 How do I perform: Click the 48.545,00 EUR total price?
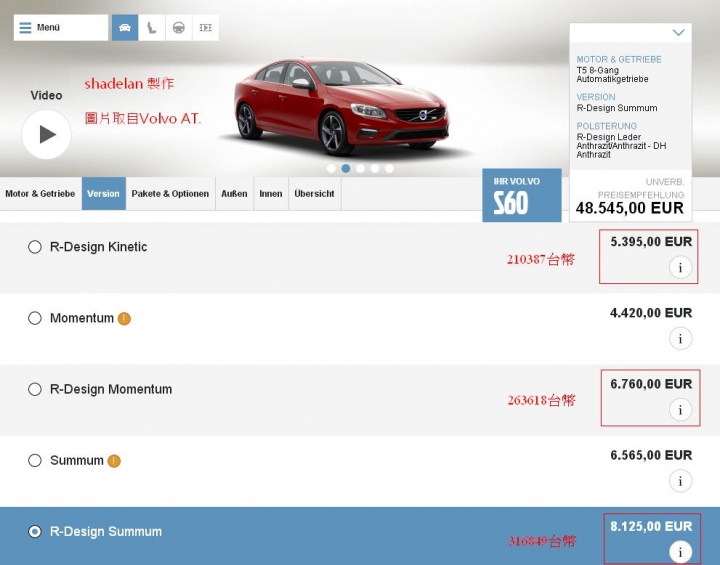[630, 208]
